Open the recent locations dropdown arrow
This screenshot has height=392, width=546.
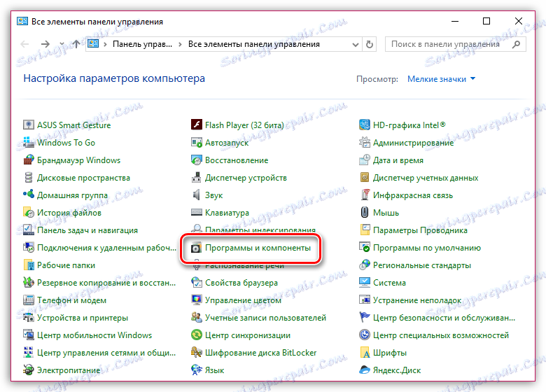[62, 44]
